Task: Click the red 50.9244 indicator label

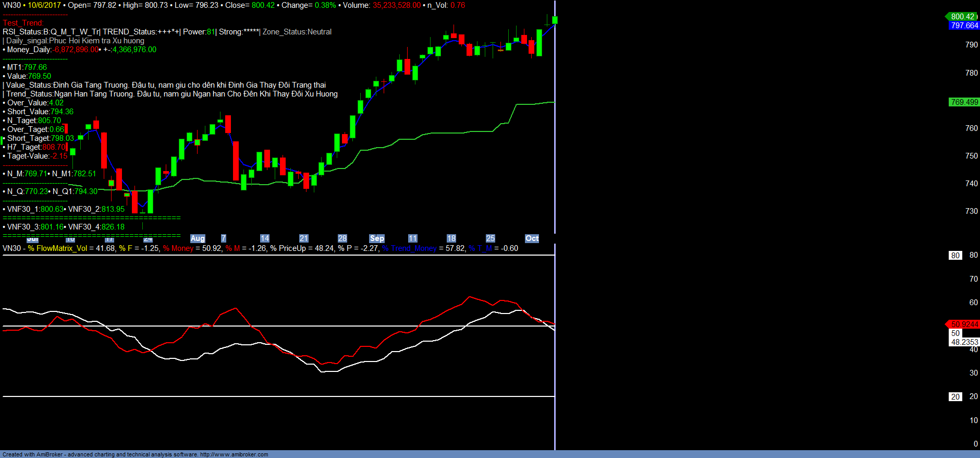Action: point(964,324)
